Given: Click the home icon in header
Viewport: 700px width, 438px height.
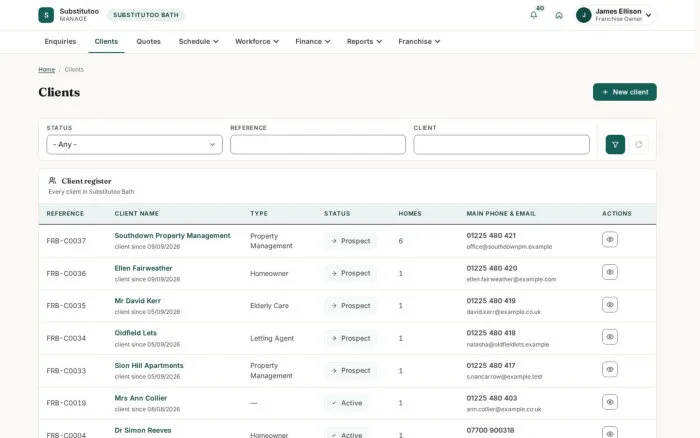Looking at the screenshot, I should (559, 15).
